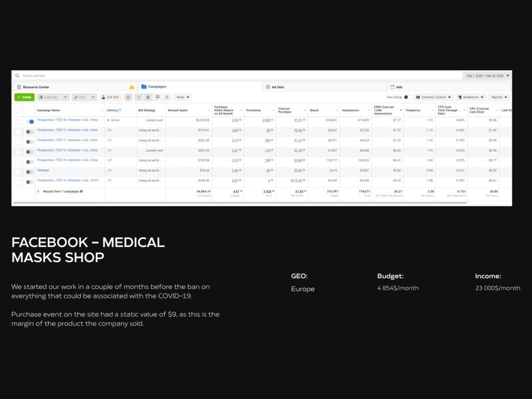Switch to the Campaigns tab

coord(200,87)
